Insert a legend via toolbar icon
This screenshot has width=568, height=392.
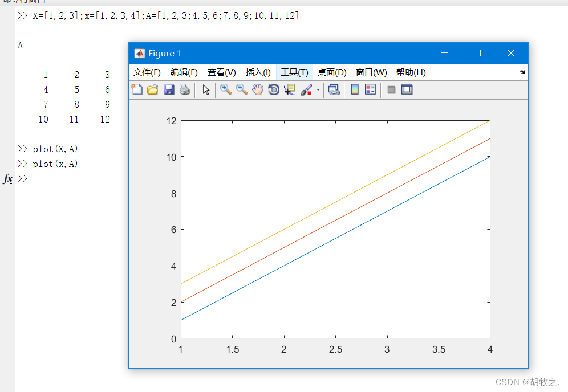(x=371, y=89)
